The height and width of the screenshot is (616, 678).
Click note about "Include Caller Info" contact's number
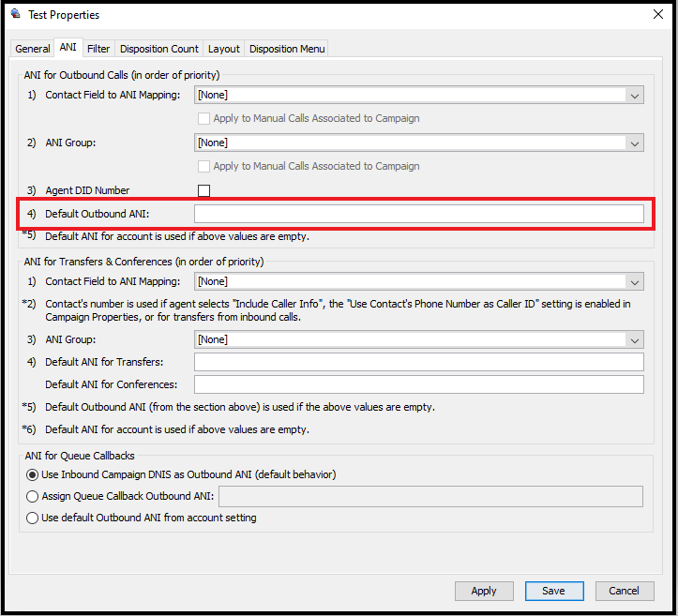pyautogui.click(x=338, y=310)
